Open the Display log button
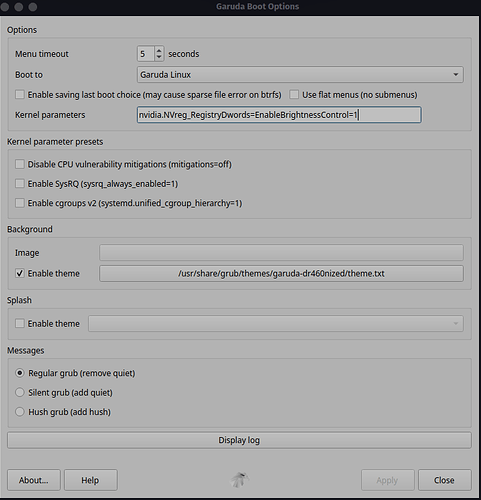The height and width of the screenshot is (500, 481). pos(239,440)
